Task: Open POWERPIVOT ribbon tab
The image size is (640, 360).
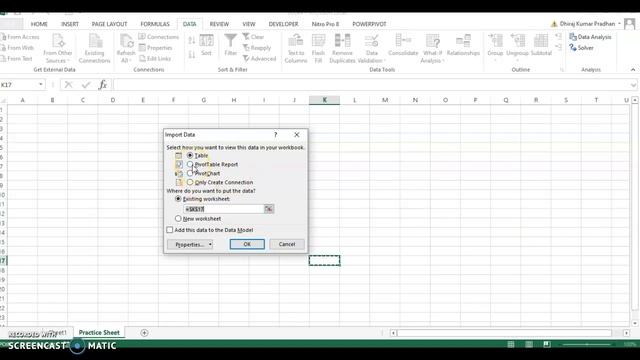Action: pos(369,24)
